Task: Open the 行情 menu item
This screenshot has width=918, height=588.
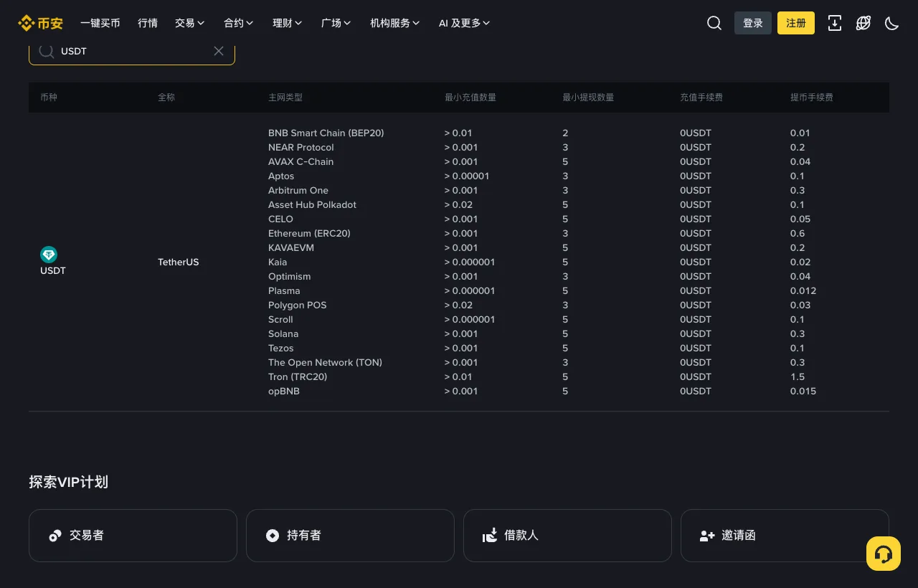Action: click(x=148, y=23)
